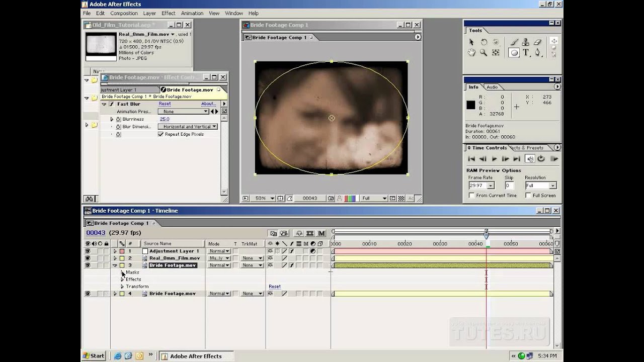Enable From Current Time checkbox
644x362 pixels.
point(472,195)
